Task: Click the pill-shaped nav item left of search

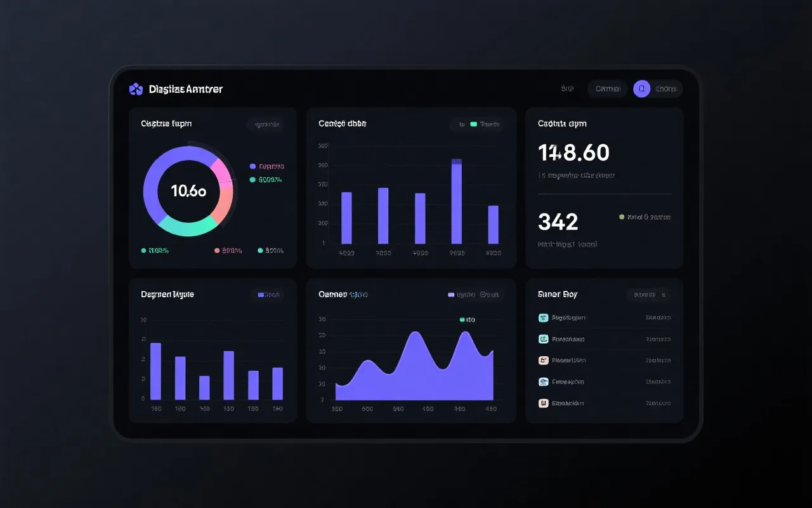Action: click(607, 89)
